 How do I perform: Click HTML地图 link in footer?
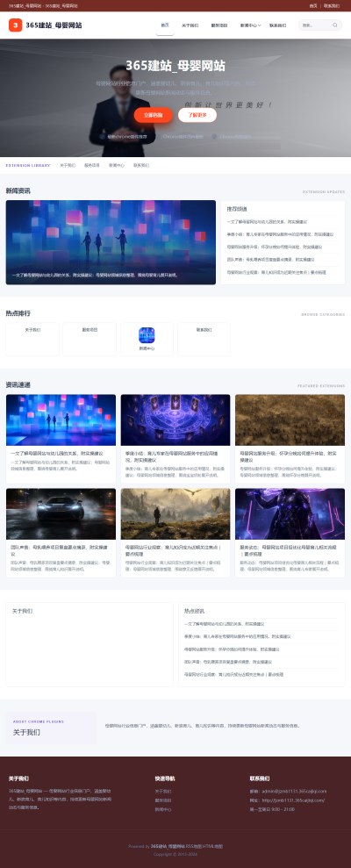211,846
